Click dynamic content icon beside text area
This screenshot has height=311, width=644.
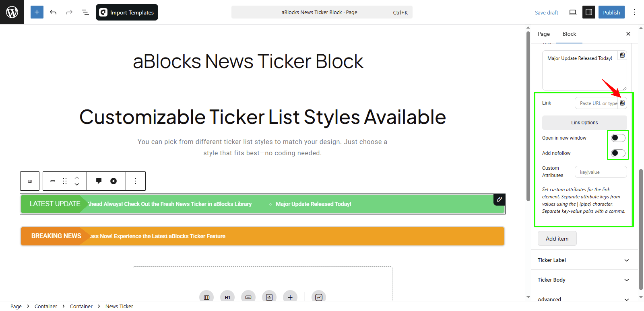622,55
